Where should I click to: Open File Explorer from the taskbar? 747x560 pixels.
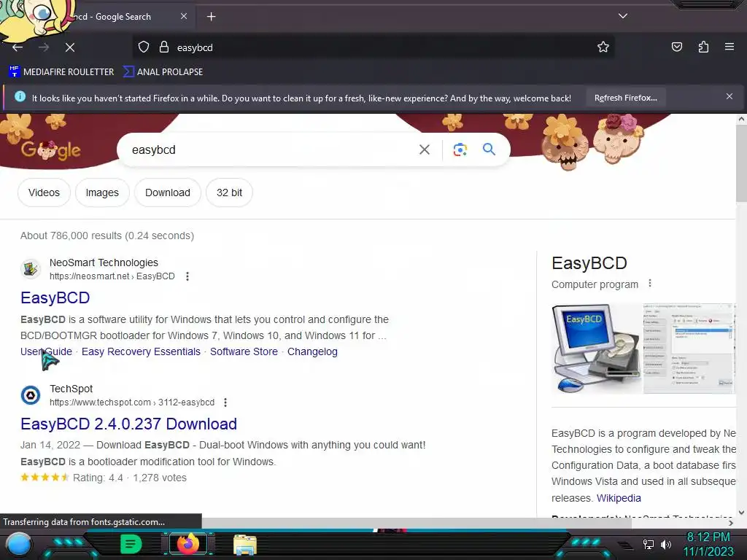[245, 545]
